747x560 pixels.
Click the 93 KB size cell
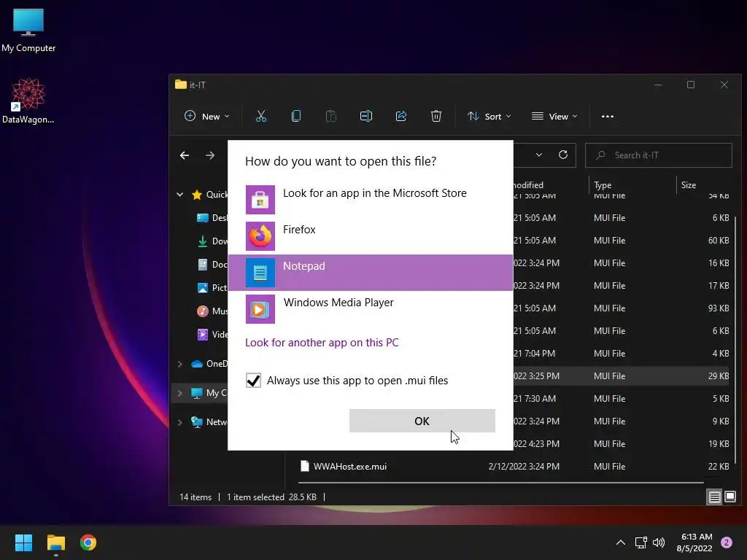(719, 308)
